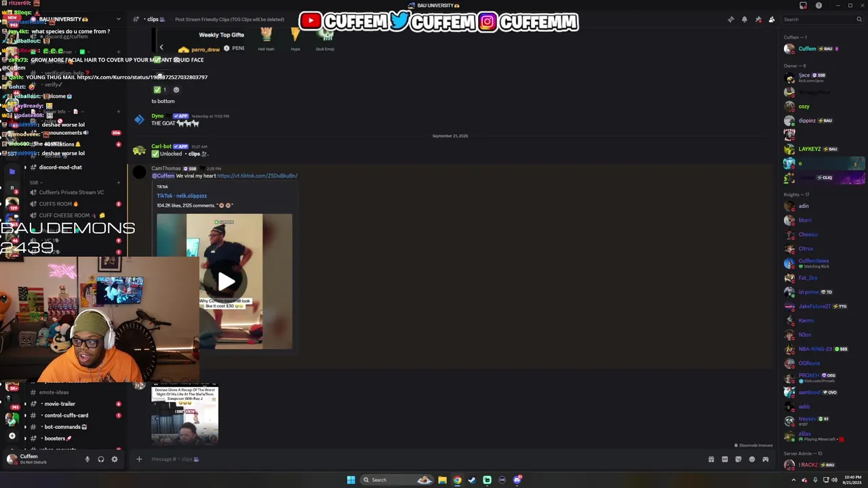Toggle the member list icon
Screen dimensions: 868x488
point(772,20)
